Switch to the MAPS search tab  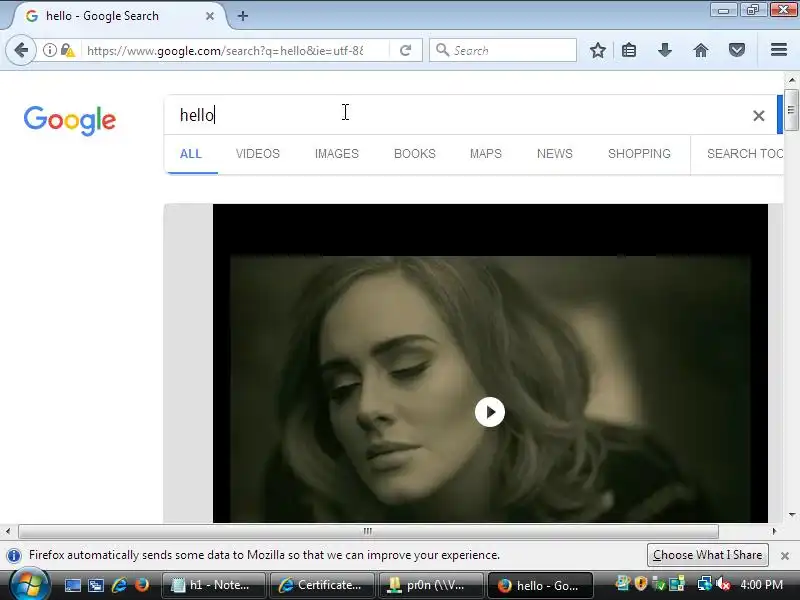click(486, 154)
